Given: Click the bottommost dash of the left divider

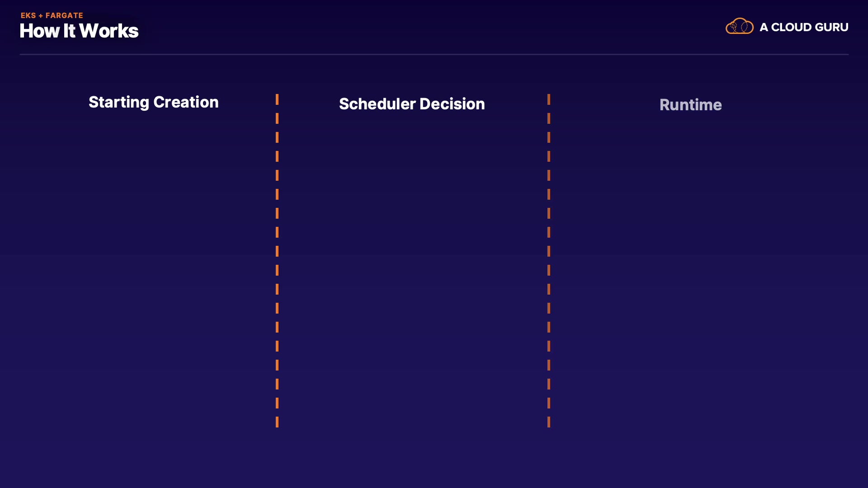Looking at the screenshot, I should click(x=277, y=422).
